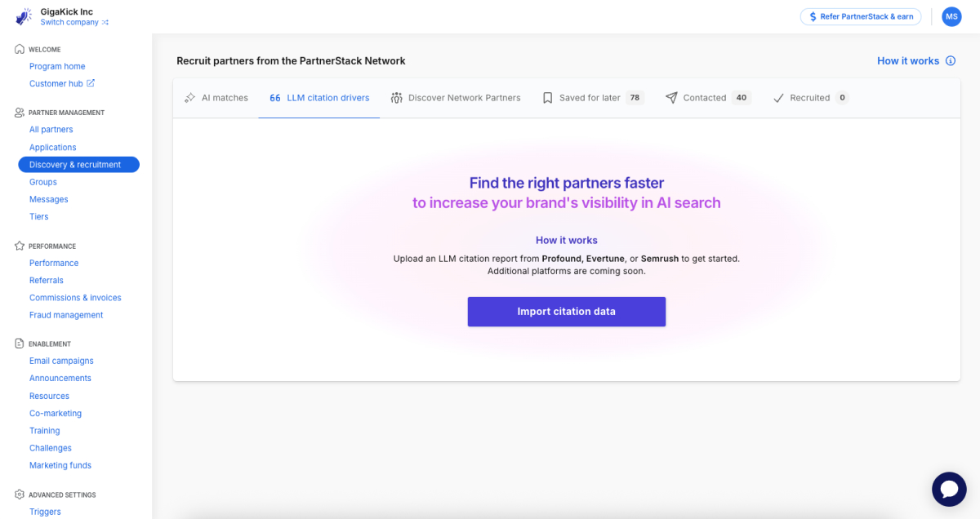Screen dimensions: 980x519
Task: Click the How it works info icon
Action: coord(951,61)
